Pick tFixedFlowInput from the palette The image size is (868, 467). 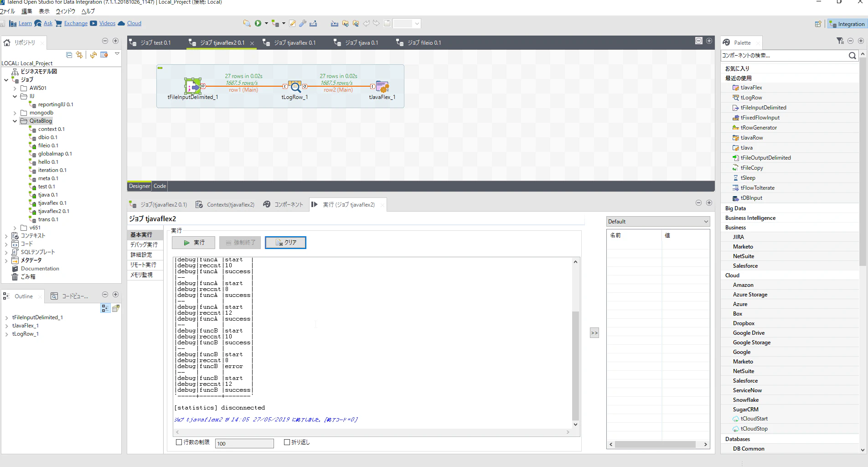pos(759,118)
